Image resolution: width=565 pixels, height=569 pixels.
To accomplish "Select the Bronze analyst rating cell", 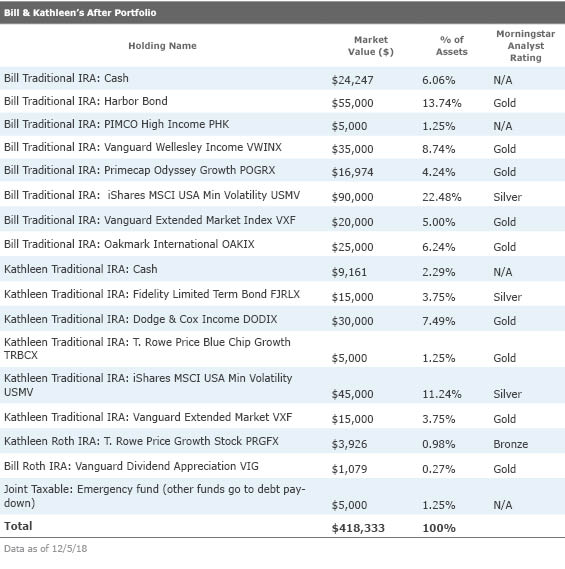I will [511, 444].
